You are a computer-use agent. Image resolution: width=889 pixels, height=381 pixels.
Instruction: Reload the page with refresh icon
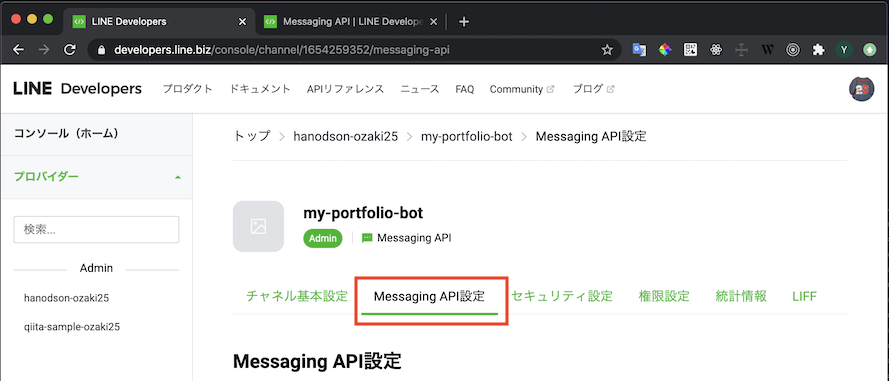tap(70, 50)
